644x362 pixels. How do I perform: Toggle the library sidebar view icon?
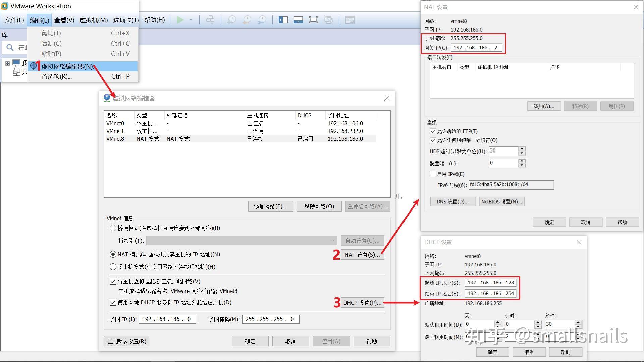pos(283,20)
